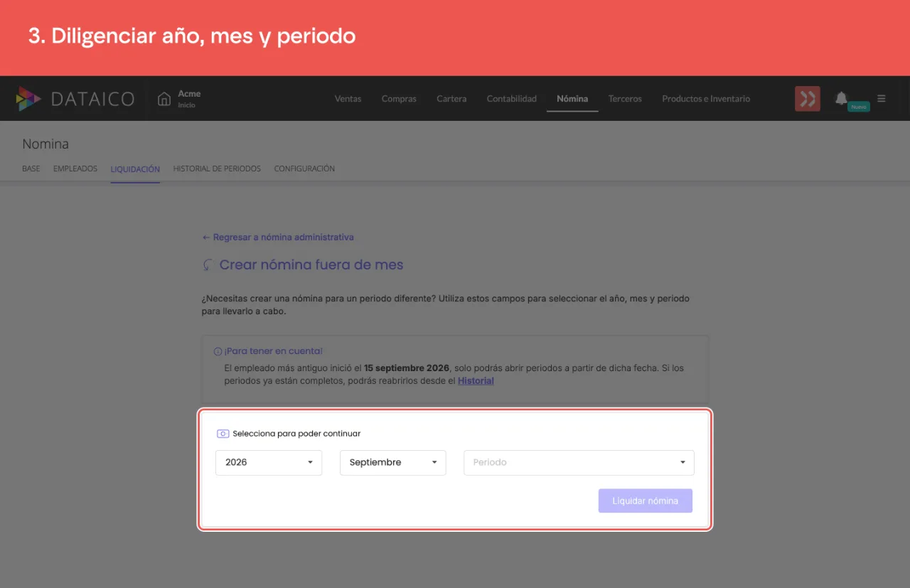Select Cartera in the top navigation

coord(451,99)
